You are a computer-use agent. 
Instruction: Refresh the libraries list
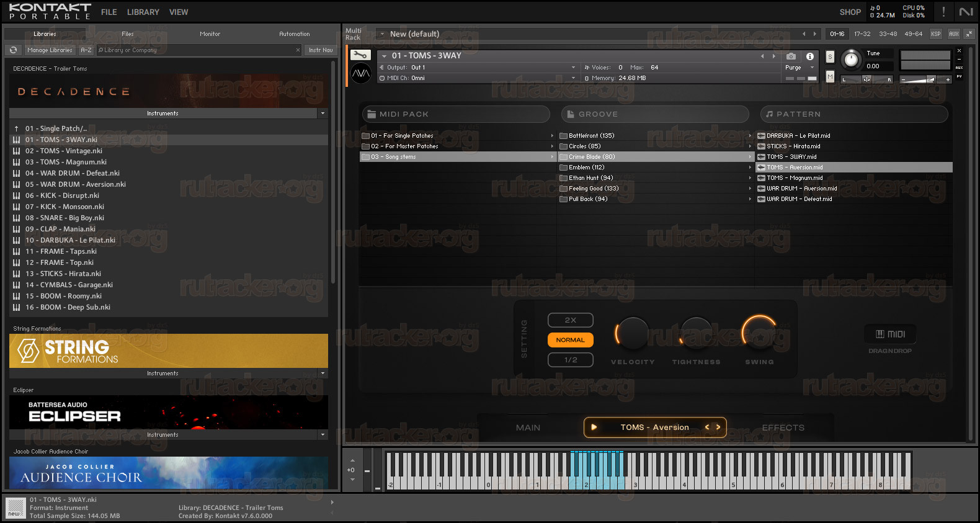click(x=13, y=50)
